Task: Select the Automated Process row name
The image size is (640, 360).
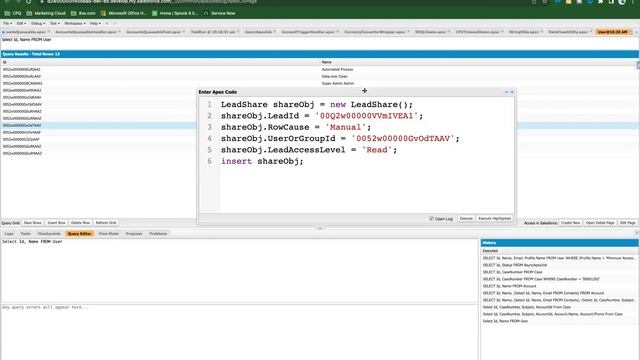Action: coord(337,69)
